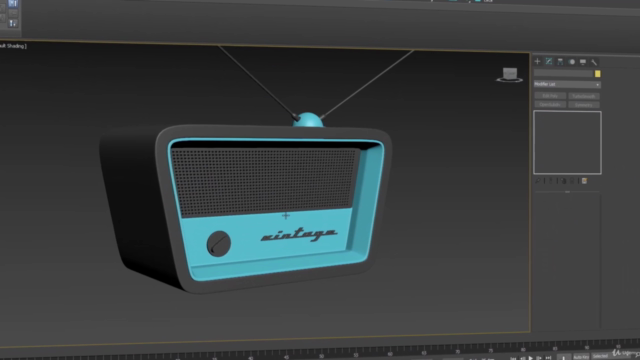Click the Previous Frame button
Image resolution: width=640 pixels, height=360 pixels.
(522, 358)
